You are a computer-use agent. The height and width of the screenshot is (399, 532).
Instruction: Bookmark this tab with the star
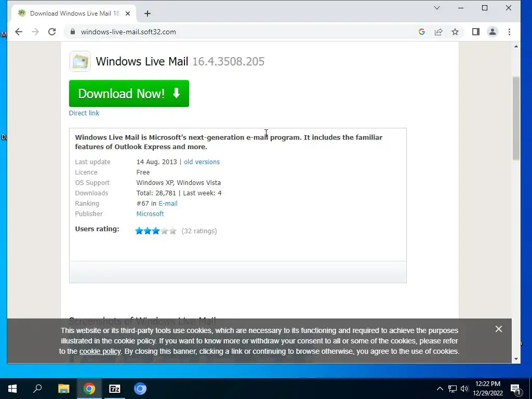pos(455,32)
